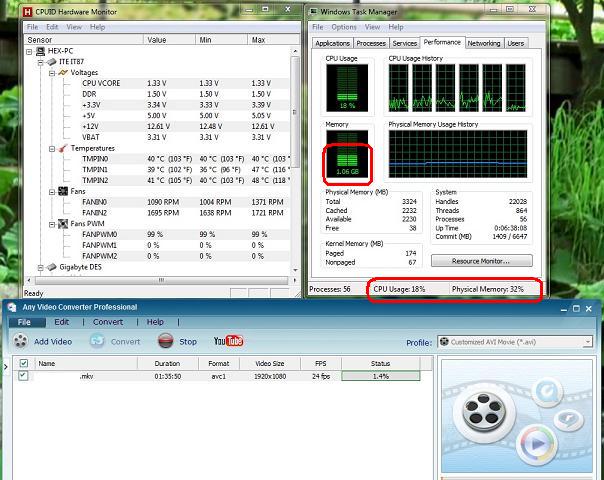Click the play disc icon in preview graphic
Viewport: 604px width, 480px height.
pyautogui.click(x=537, y=444)
